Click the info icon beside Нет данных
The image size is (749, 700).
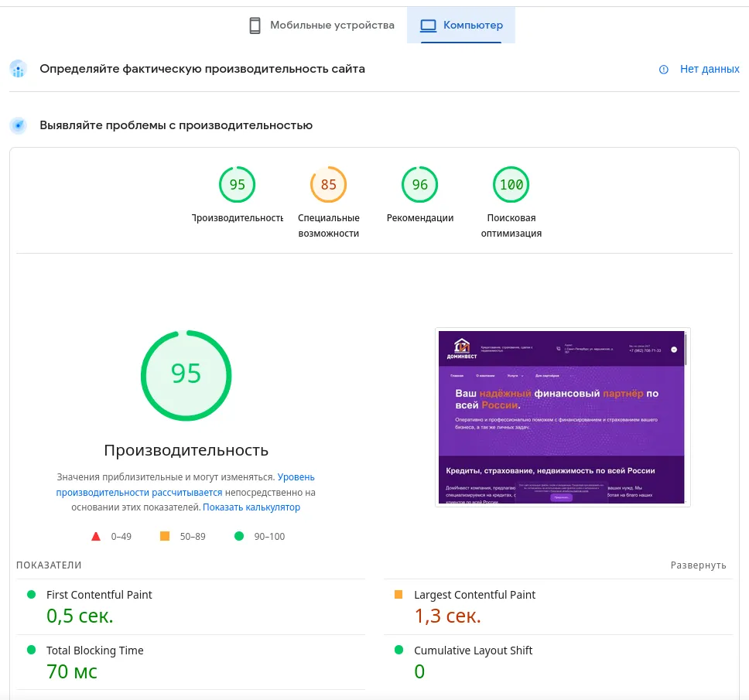click(663, 70)
